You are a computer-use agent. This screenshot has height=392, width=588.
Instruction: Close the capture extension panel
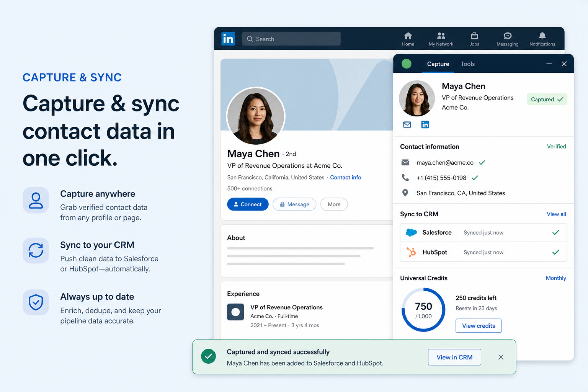564,64
